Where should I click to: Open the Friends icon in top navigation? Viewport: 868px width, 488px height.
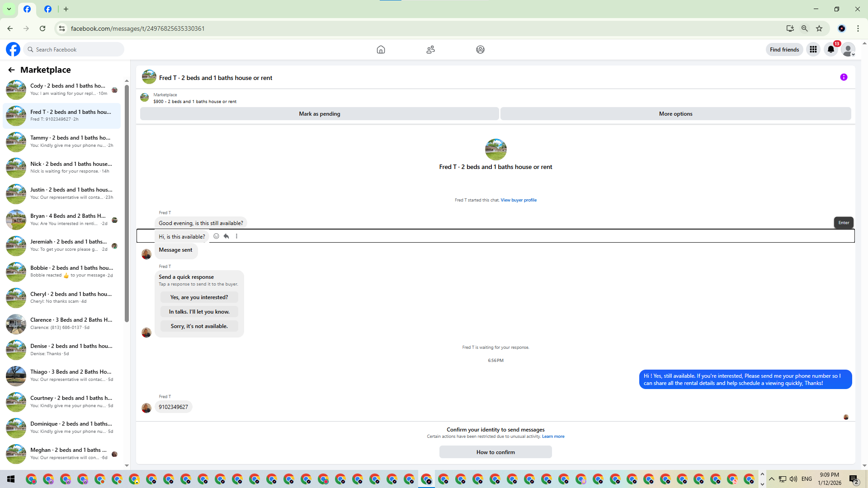(x=430, y=50)
